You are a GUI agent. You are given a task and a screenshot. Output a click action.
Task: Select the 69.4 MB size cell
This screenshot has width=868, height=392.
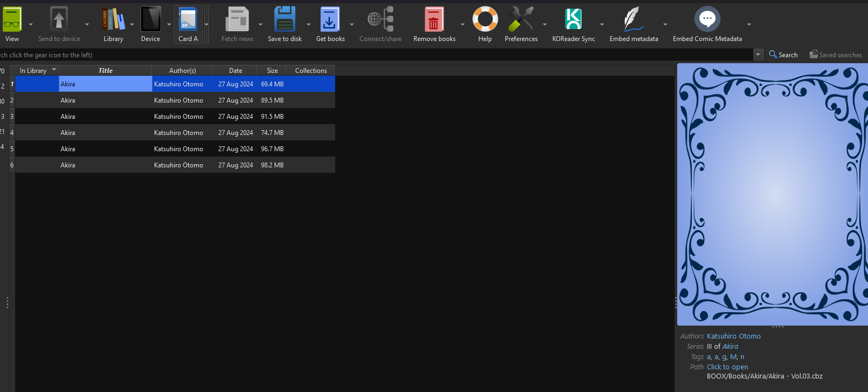pos(272,84)
